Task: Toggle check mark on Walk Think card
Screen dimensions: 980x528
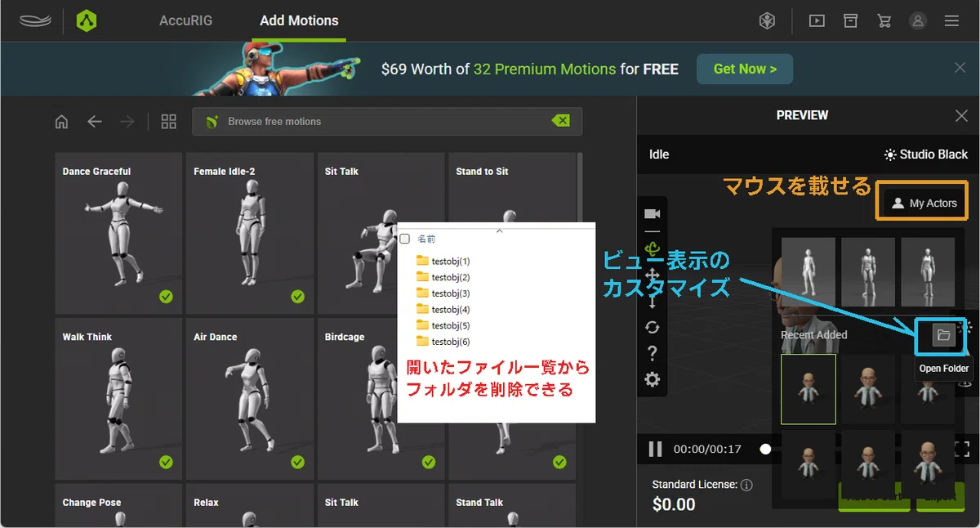Action: pyautogui.click(x=167, y=462)
